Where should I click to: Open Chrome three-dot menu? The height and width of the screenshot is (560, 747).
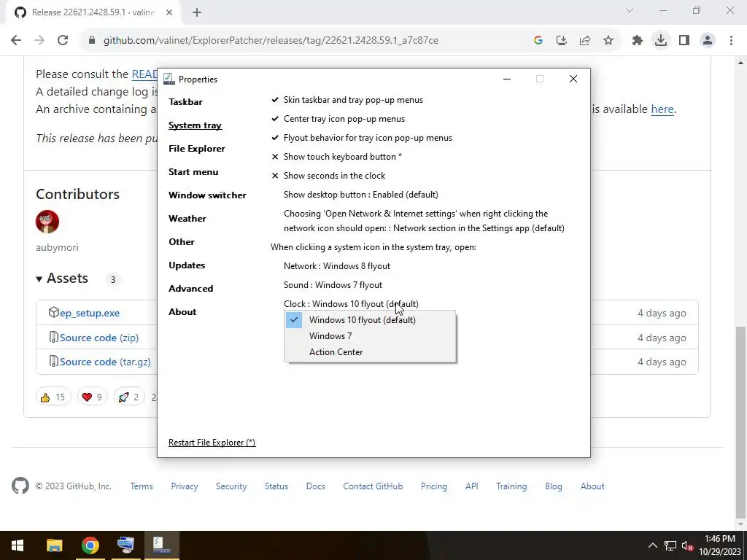coord(731,41)
